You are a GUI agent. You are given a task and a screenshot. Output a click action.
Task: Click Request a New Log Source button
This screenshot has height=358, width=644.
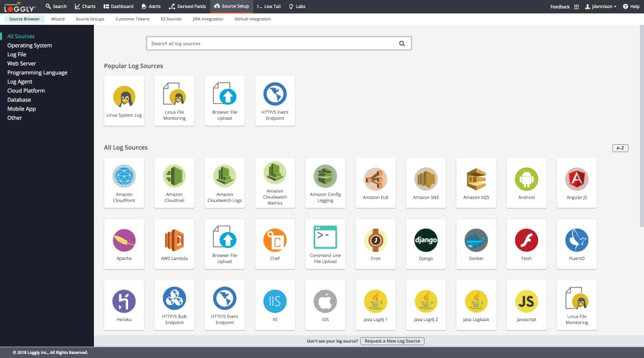click(392, 341)
